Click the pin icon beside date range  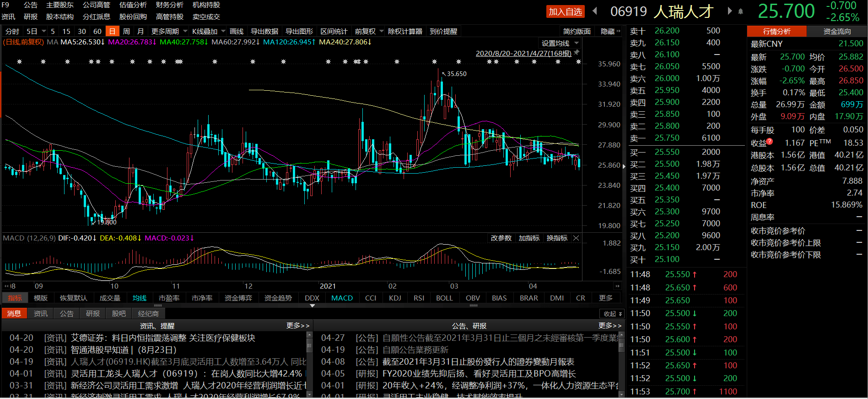(577, 53)
